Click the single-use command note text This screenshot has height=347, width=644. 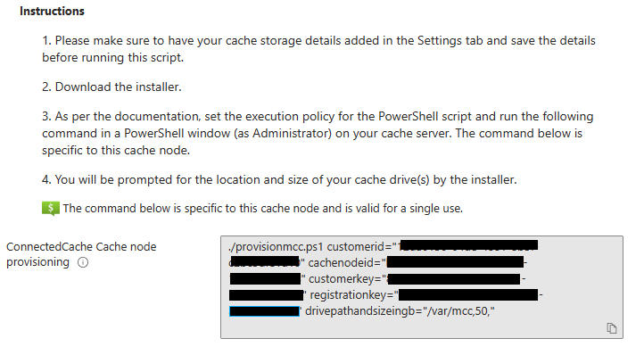click(x=263, y=209)
